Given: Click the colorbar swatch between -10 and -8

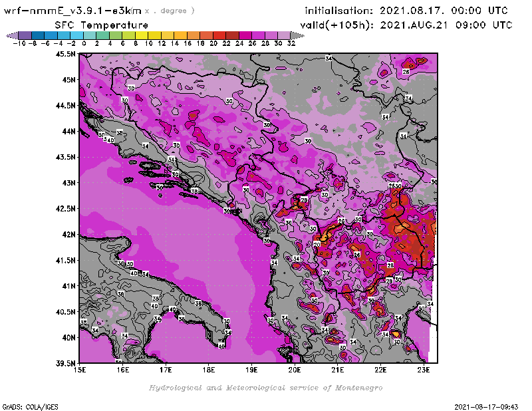Looking at the screenshot, I should click(25, 35).
